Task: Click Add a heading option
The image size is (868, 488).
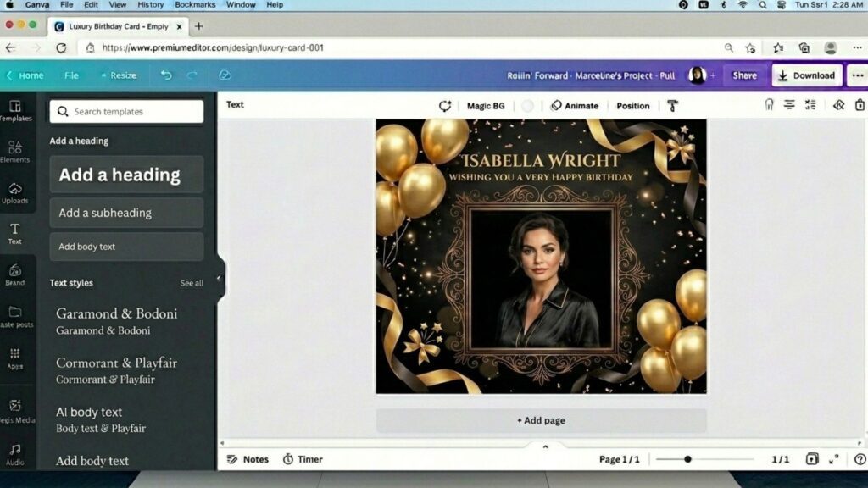Action: pyautogui.click(x=127, y=175)
